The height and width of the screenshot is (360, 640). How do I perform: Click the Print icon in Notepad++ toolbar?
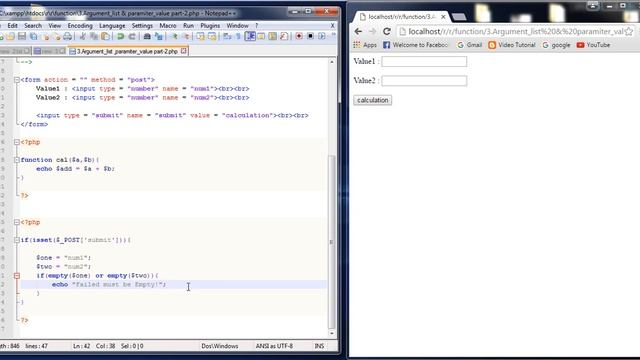pyautogui.click(x=67, y=37)
